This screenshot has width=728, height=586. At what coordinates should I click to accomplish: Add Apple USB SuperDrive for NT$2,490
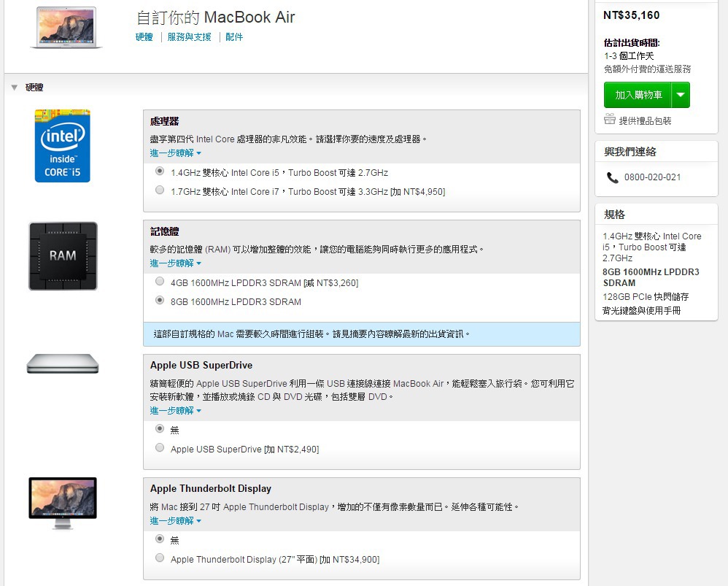(160, 447)
